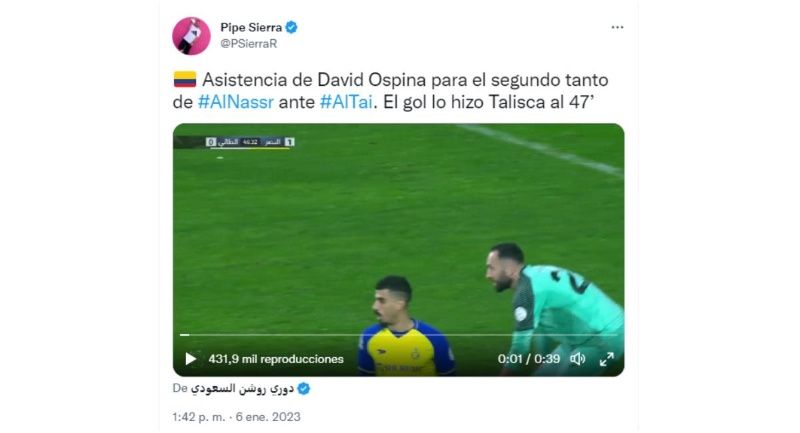Expand video to fullscreen
The image size is (800, 433).
pyautogui.click(x=607, y=359)
